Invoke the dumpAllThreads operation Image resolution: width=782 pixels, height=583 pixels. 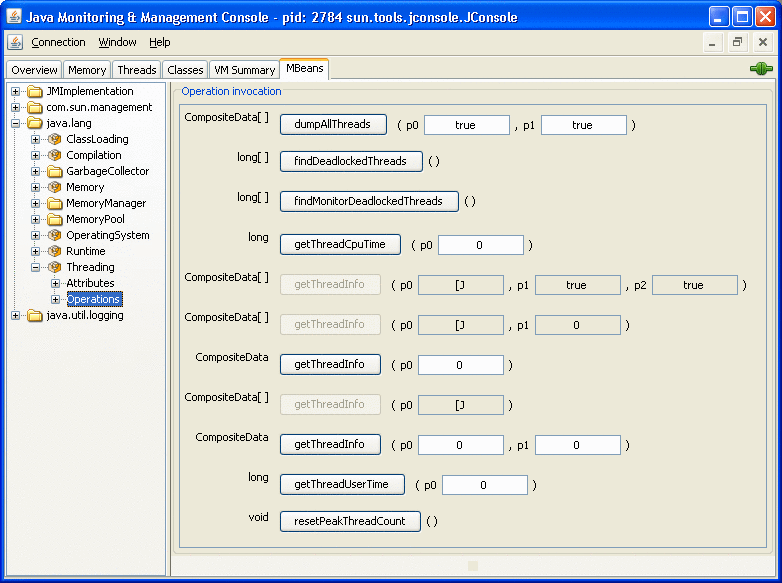[332, 125]
